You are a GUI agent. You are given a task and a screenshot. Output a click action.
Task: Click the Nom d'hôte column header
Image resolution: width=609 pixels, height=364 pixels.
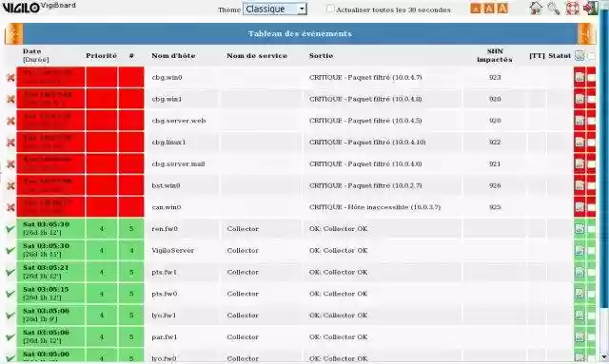[x=173, y=56]
